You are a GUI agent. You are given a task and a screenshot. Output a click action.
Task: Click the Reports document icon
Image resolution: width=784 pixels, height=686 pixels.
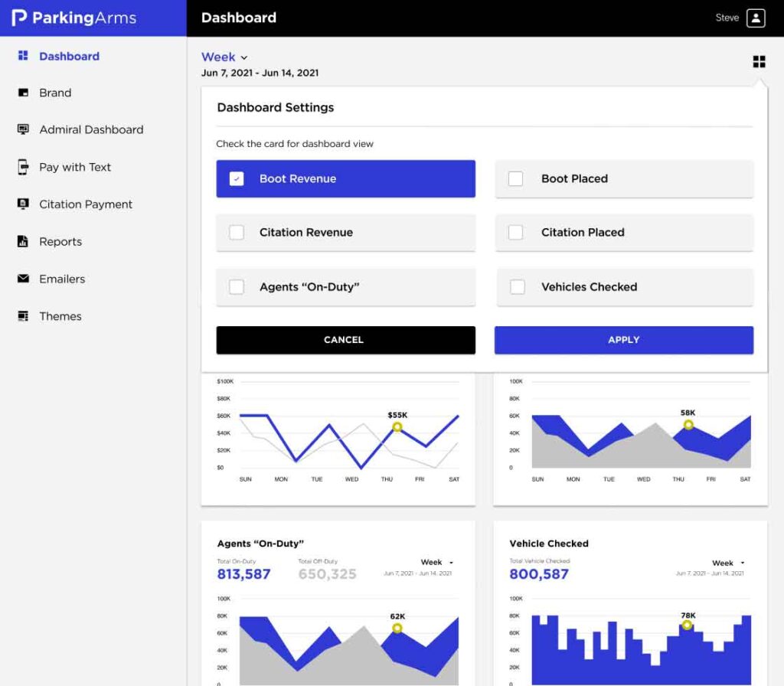[x=23, y=242]
